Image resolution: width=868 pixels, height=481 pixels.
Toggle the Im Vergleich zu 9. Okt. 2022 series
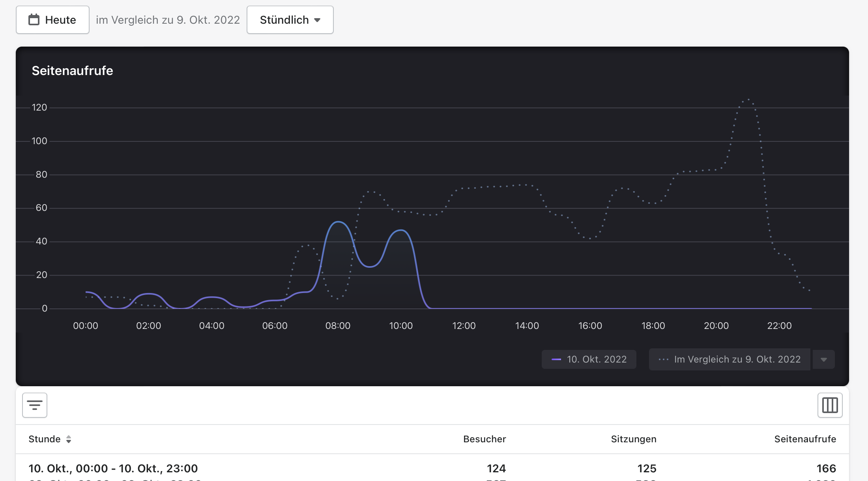pos(730,359)
